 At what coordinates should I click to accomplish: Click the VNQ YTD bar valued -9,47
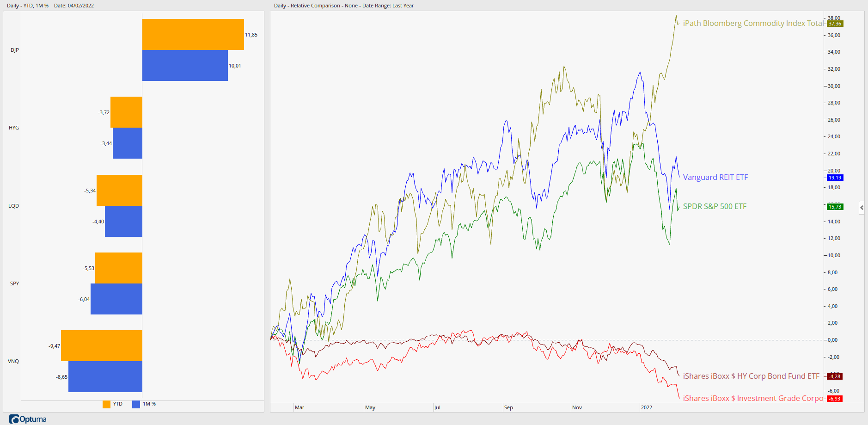tap(102, 345)
